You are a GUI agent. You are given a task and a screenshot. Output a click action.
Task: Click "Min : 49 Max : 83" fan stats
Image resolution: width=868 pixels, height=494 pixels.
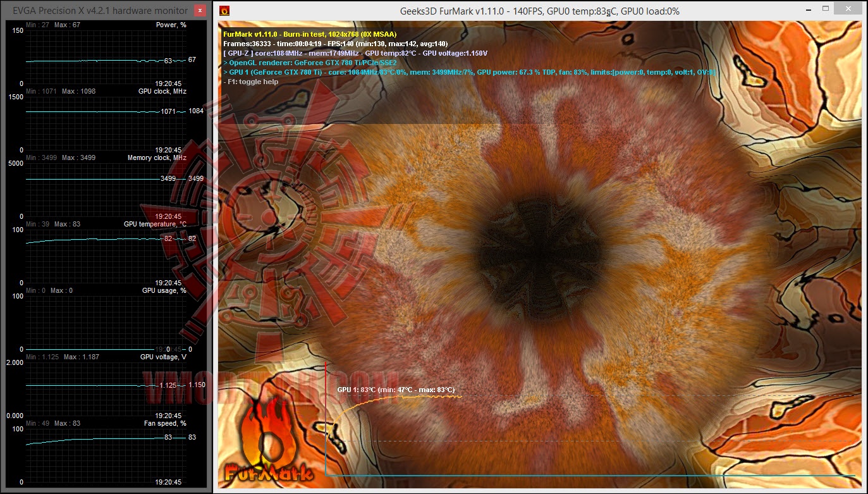53,423
